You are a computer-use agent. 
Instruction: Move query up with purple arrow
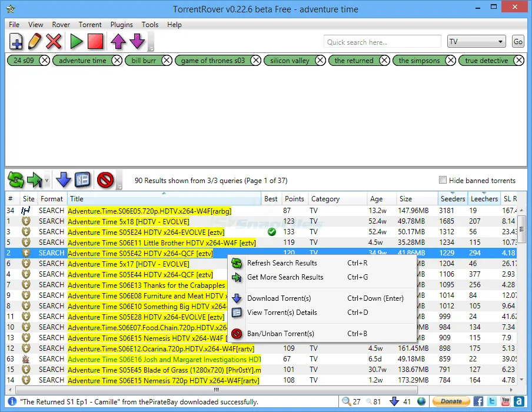118,41
